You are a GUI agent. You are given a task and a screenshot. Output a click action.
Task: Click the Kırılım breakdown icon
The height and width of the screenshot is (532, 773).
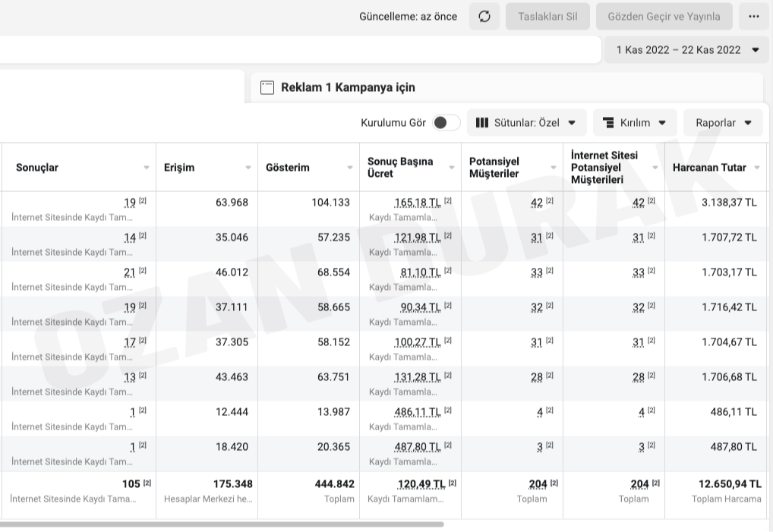tap(608, 122)
